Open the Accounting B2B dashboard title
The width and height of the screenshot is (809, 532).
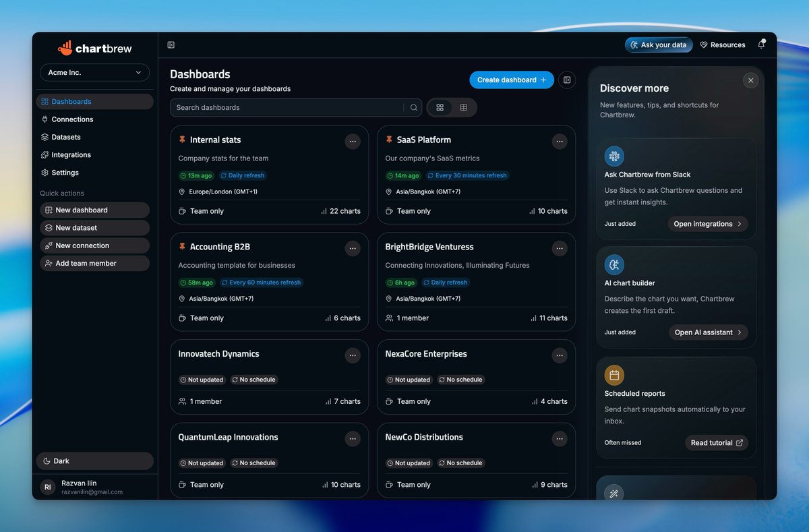pos(220,247)
